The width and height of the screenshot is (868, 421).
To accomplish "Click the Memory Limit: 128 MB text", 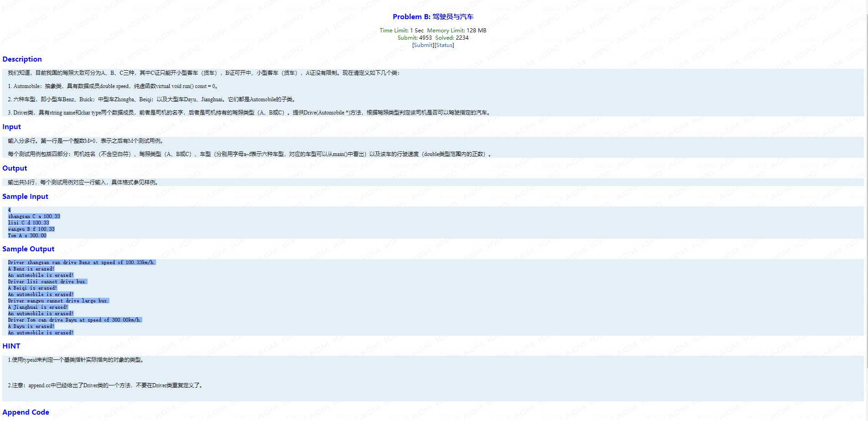I will pyautogui.click(x=457, y=31).
